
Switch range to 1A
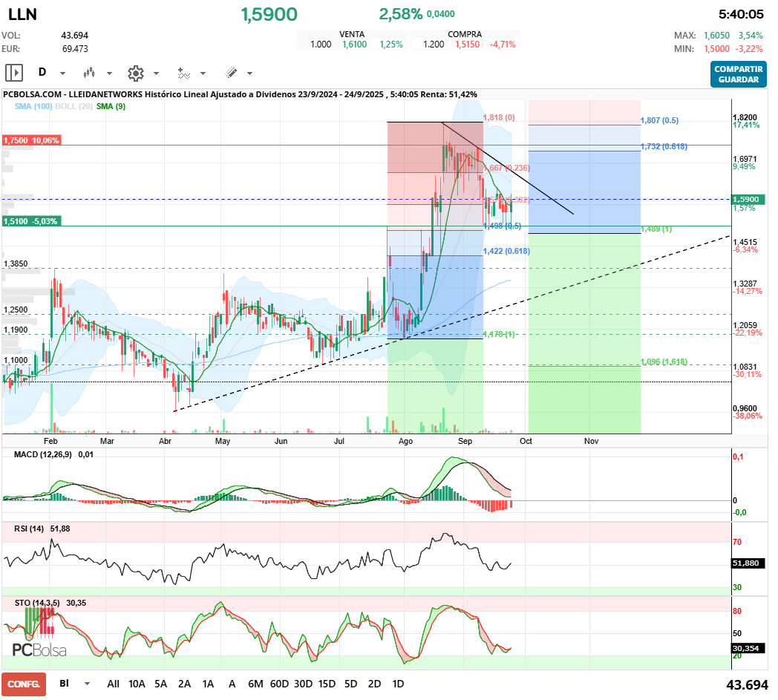coord(208,684)
